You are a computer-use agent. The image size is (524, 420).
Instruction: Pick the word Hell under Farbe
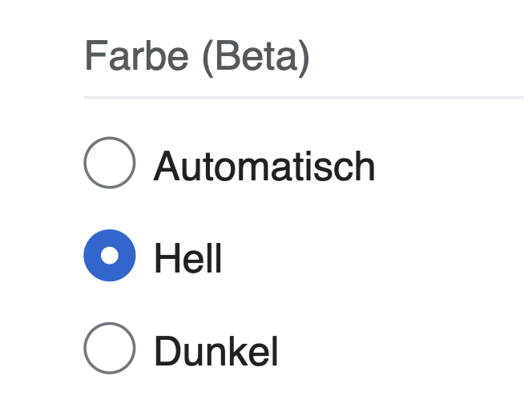tap(187, 259)
